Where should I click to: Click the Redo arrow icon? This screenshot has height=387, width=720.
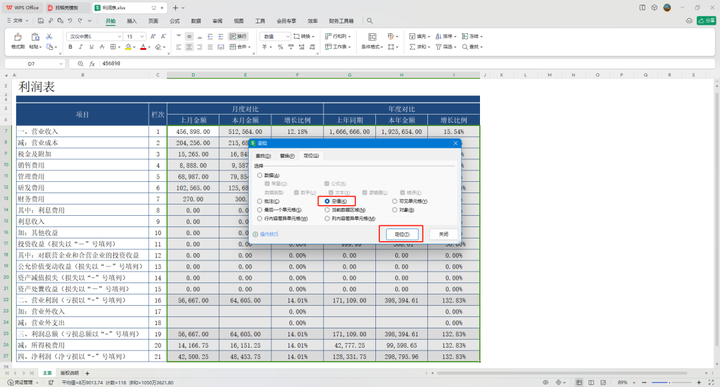pyautogui.click(x=80, y=21)
